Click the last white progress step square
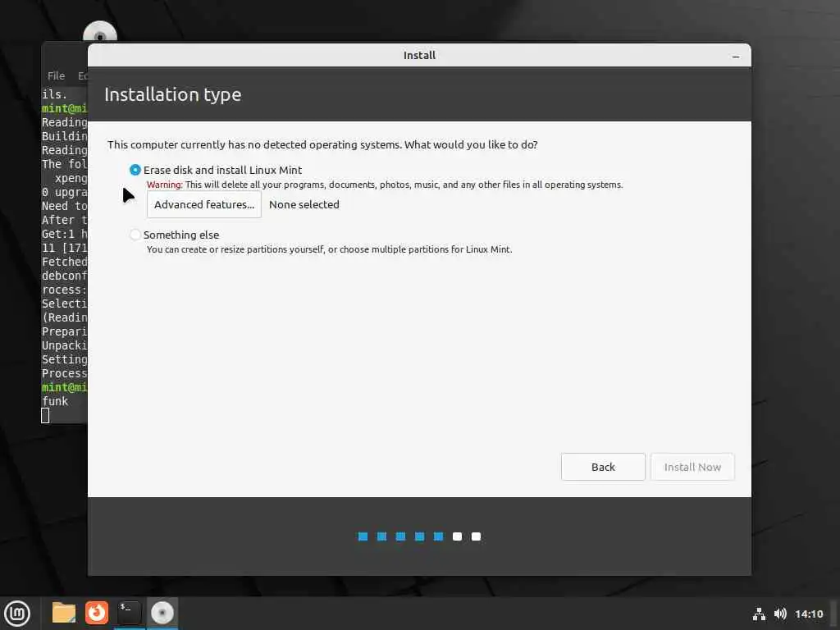 (476, 536)
